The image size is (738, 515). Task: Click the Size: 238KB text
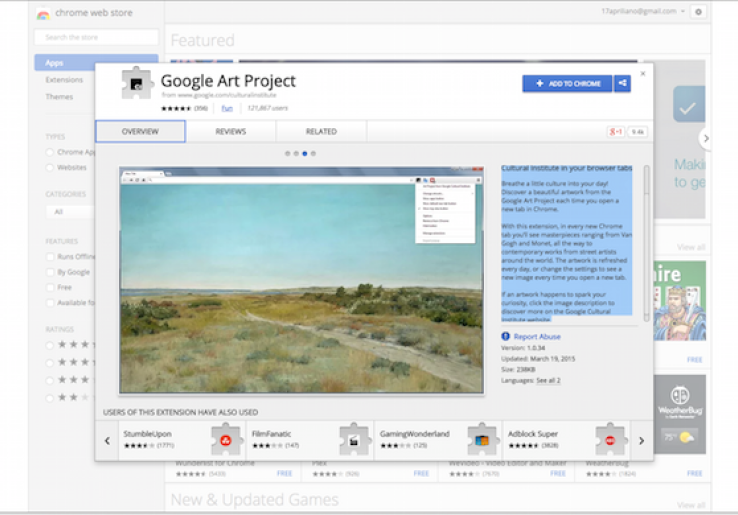(518, 370)
